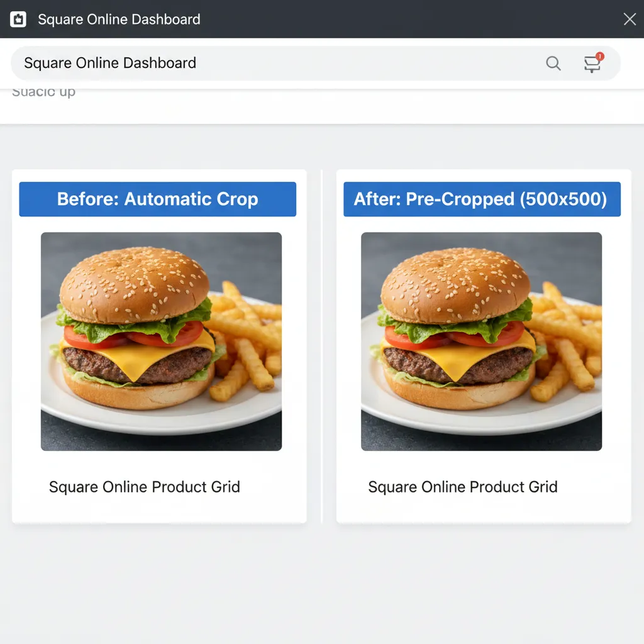Open the cart notifications icon
Image resolution: width=644 pixels, height=644 pixels.
593,63
